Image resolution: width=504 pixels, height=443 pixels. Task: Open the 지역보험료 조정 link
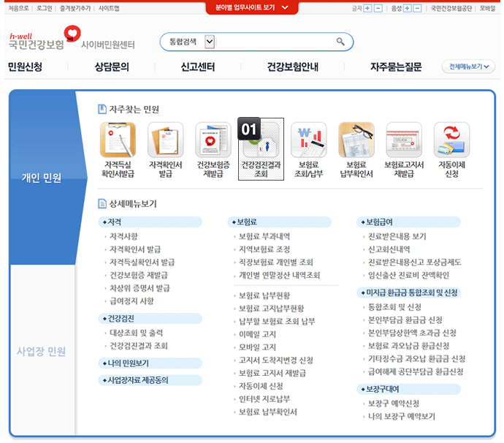click(x=264, y=249)
